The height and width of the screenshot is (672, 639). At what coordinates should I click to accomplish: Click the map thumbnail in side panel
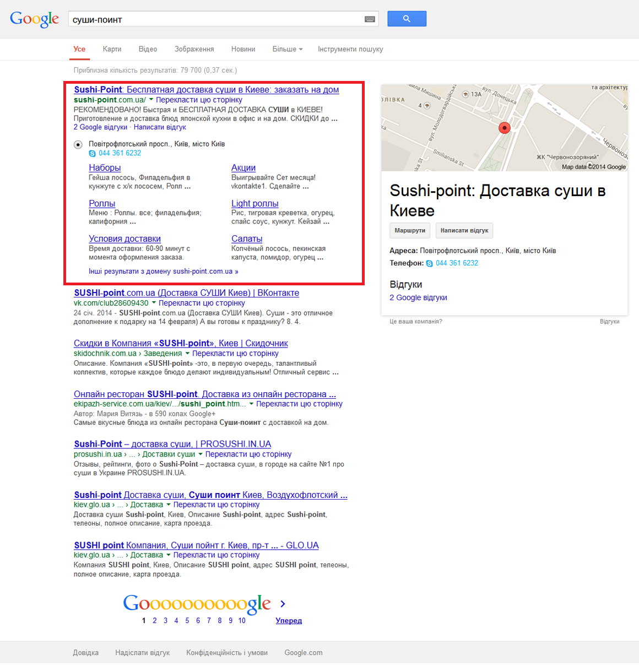coord(505,128)
